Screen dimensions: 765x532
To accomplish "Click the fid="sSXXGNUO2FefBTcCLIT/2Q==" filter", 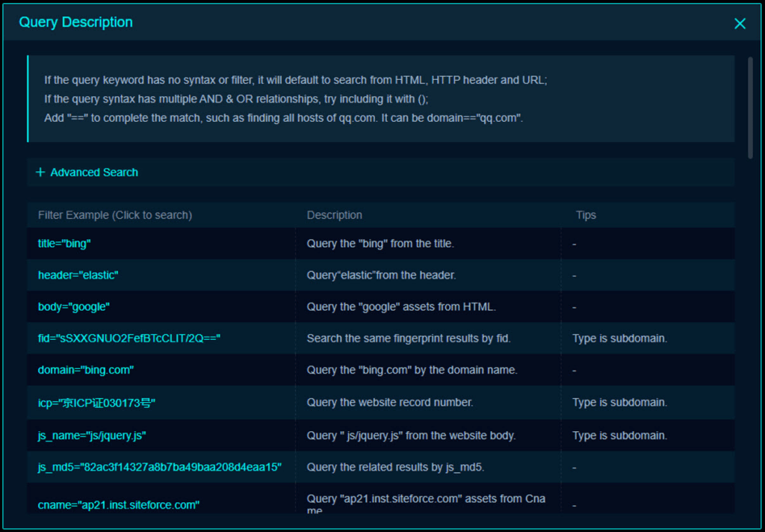I will (129, 338).
